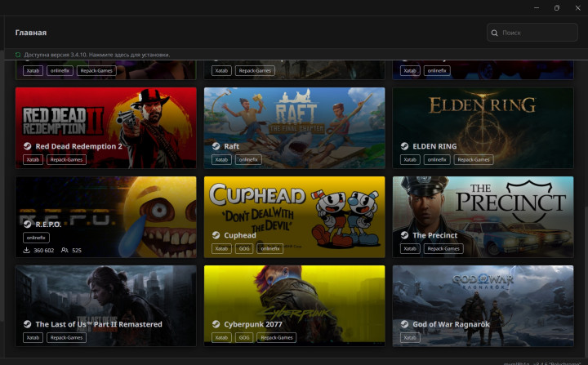Click the Steam icon next to Cuphead title

(x=216, y=235)
